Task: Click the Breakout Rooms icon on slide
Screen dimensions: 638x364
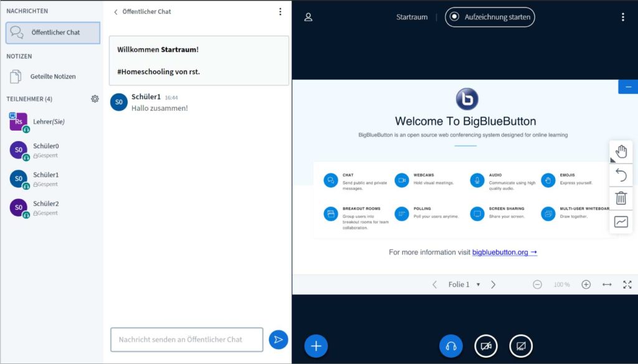Action: pos(331,213)
